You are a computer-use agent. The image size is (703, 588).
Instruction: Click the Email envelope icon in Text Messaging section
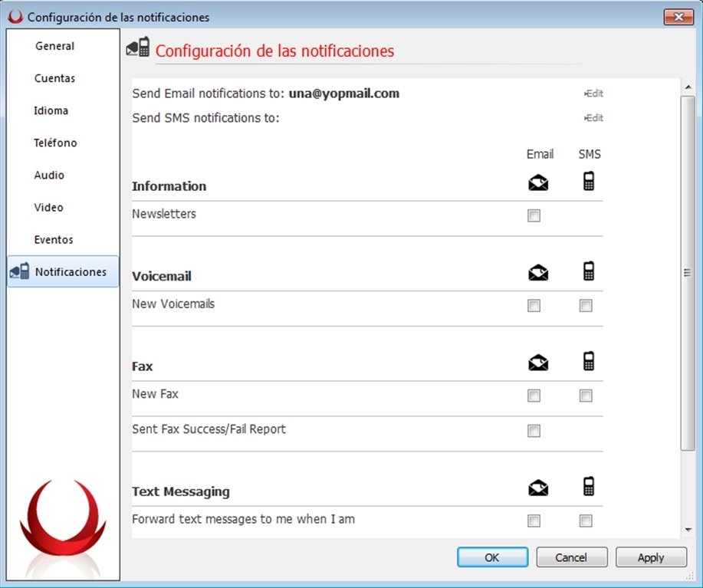click(x=538, y=488)
